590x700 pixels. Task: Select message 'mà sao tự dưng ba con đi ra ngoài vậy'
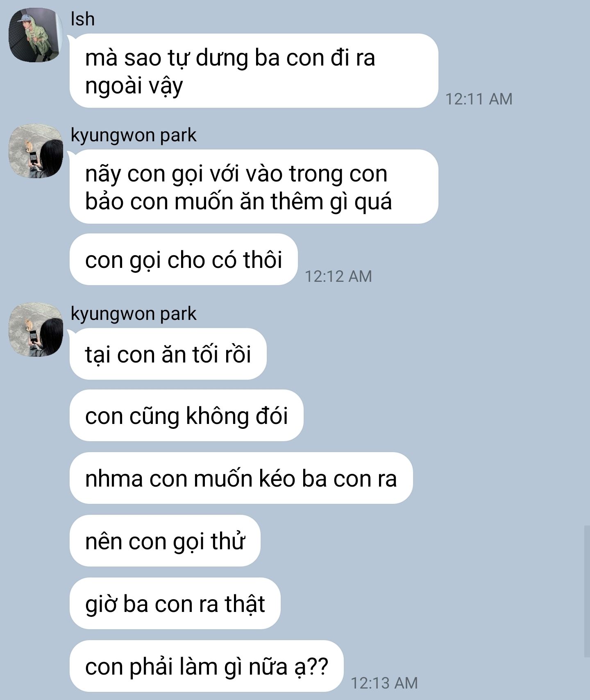pyautogui.click(x=254, y=71)
